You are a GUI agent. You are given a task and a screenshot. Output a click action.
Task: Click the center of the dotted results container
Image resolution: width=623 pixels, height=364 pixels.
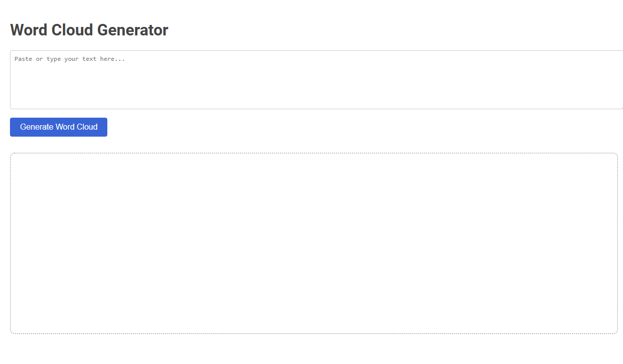[313, 243]
